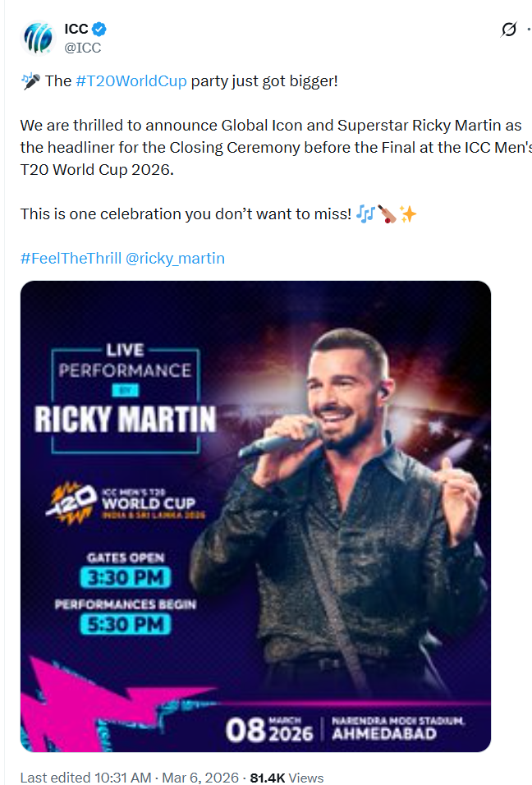Screen dimensions: 532x785
Task: Open the Grok explain icon on the post
Action: (x=509, y=30)
